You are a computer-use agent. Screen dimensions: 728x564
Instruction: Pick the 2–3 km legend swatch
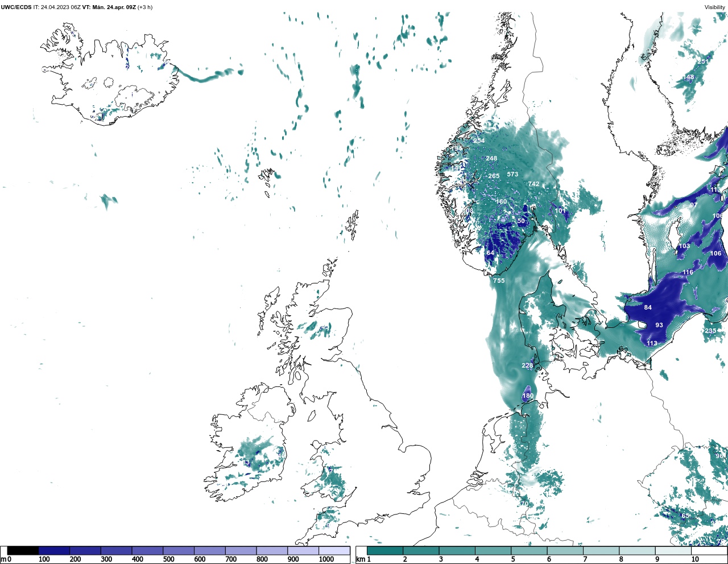pos(421,551)
